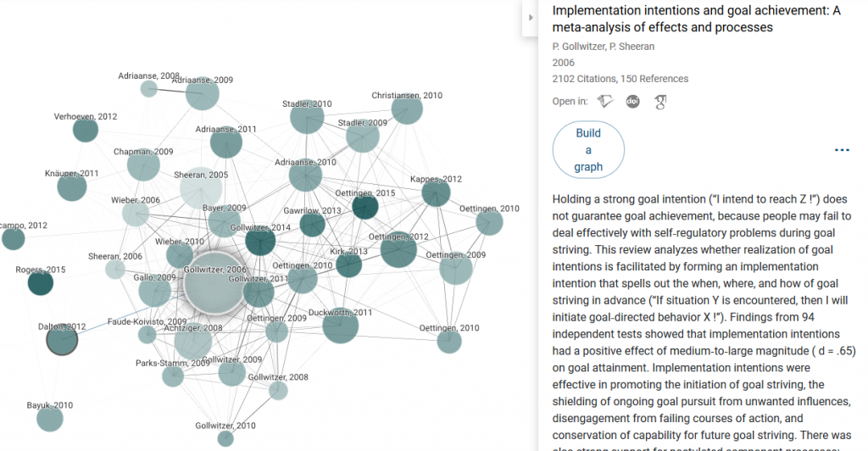Click the Knäuper, 2011 node
868x451 pixels.
click(x=72, y=187)
